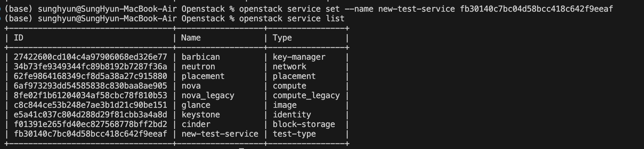
Task: Select the nova_legacy name entry
Action: tap(208, 95)
